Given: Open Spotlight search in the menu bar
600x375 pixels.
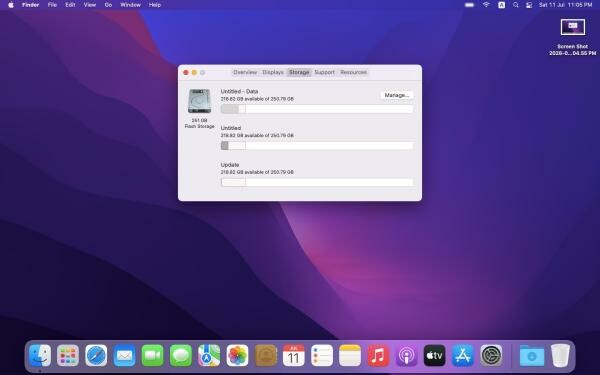Looking at the screenshot, I should click(515, 5).
